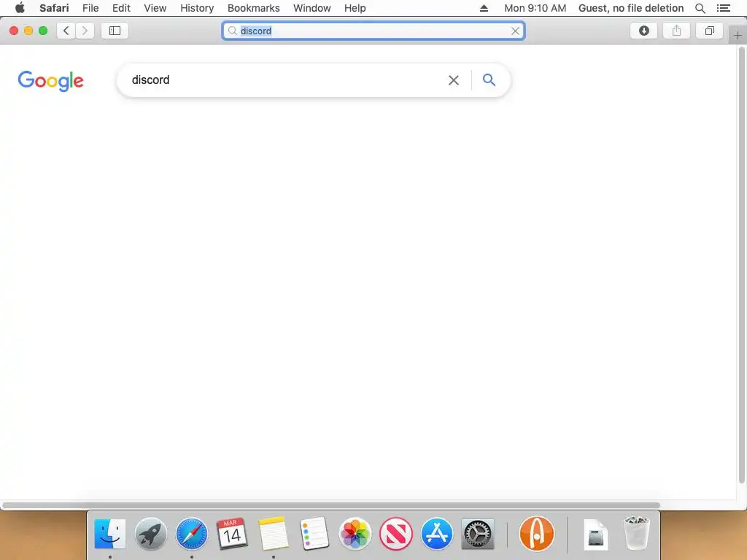Screen dimensions: 747x560
Task: Go back with Safari's back arrow
Action: click(x=66, y=31)
